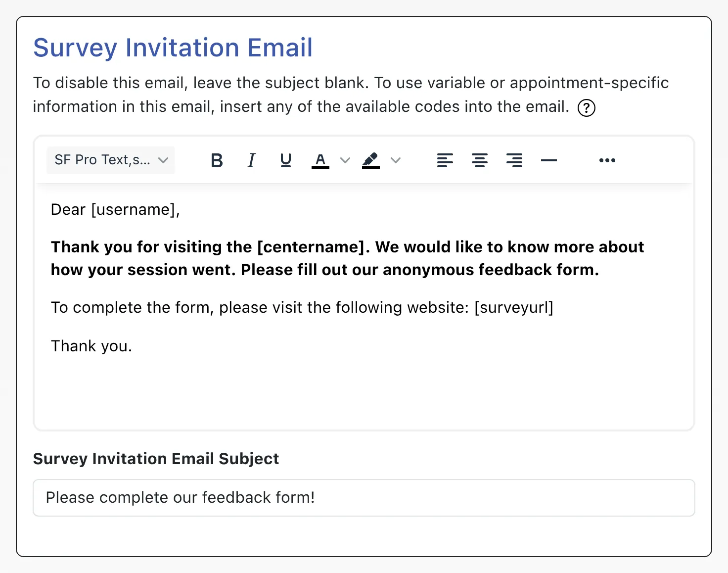
Task: Click the 'Survey Invitation Email Subject' label
Action: (x=156, y=459)
